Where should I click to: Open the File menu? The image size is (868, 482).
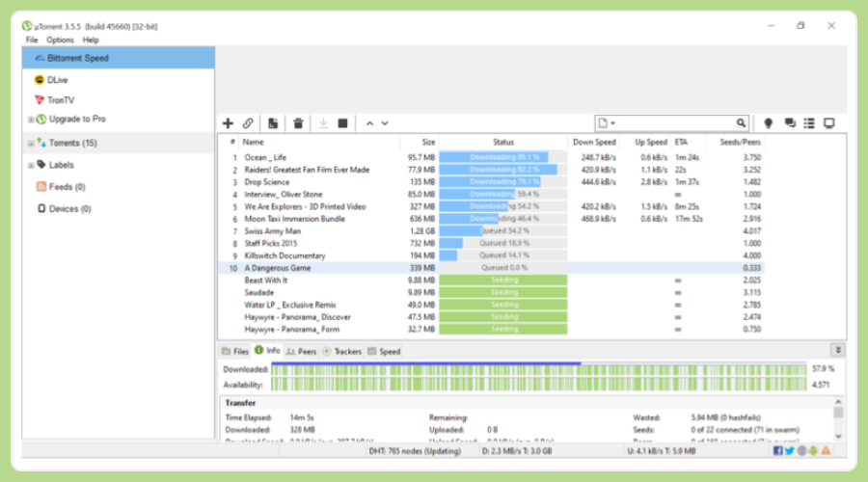click(32, 40)
